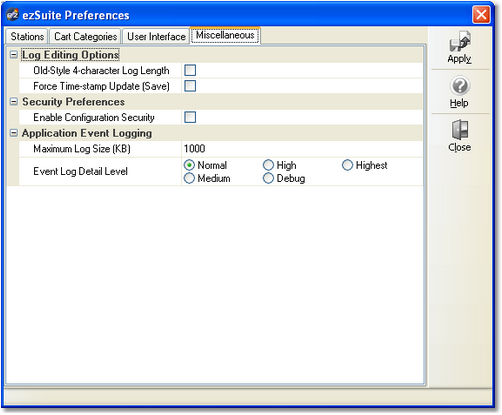
Task: Click the Maximum Log Size value field
Action: coord(302,149)
